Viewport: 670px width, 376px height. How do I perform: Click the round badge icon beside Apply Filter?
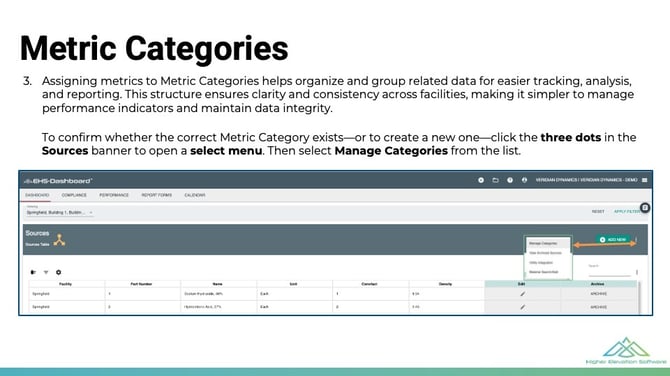tap(645, 208)
